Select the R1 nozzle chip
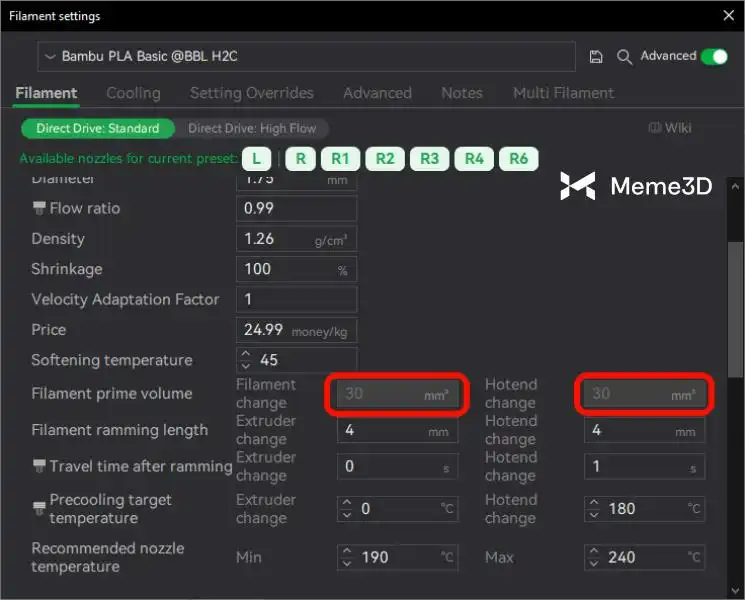This screenshot has width=745, height=600. (340, 158)
